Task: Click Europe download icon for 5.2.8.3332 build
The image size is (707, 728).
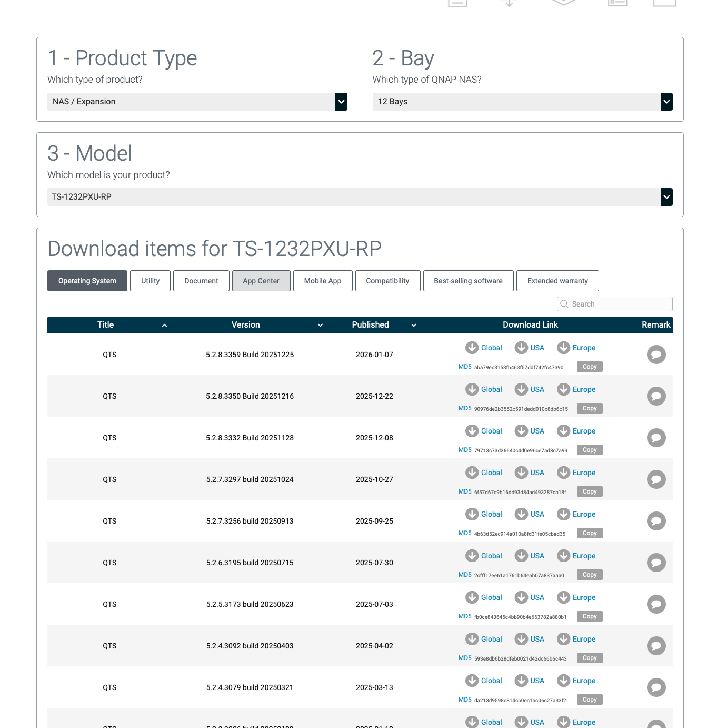Action: click(564, 431)
